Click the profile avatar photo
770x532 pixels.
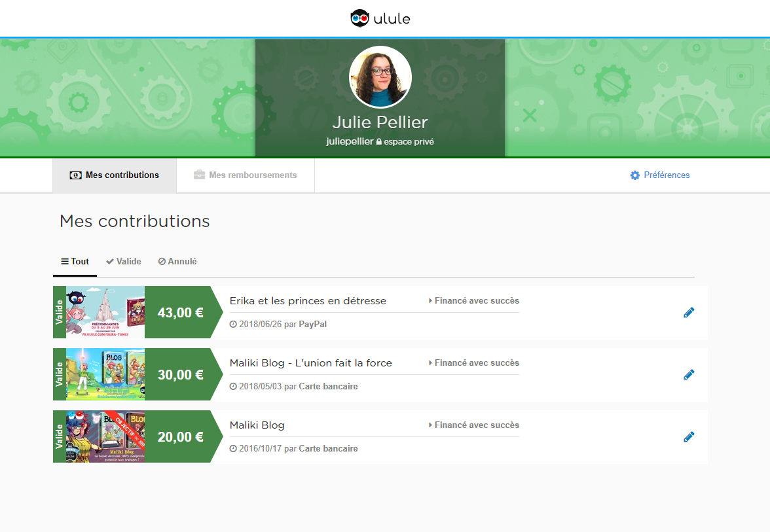tap(380, 77)
